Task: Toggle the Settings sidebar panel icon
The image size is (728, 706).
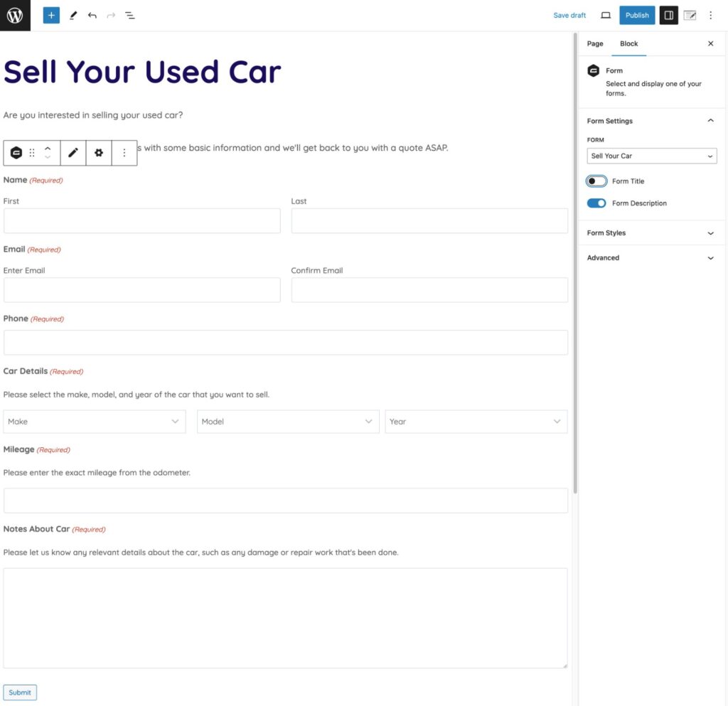Action: click(x=668, y=15)
